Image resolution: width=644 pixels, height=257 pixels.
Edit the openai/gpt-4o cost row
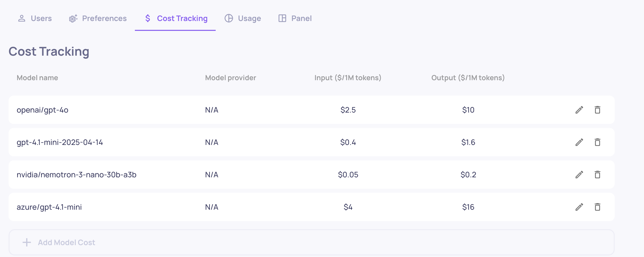[x=579, y=110]
